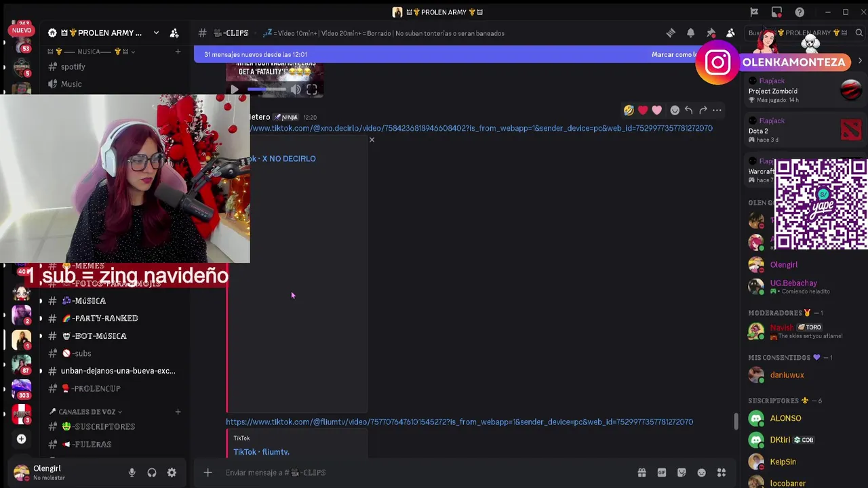This screenshot has width=868, height=488.
Task: Click Marcar como leído button
Action: tap(674, 54)
